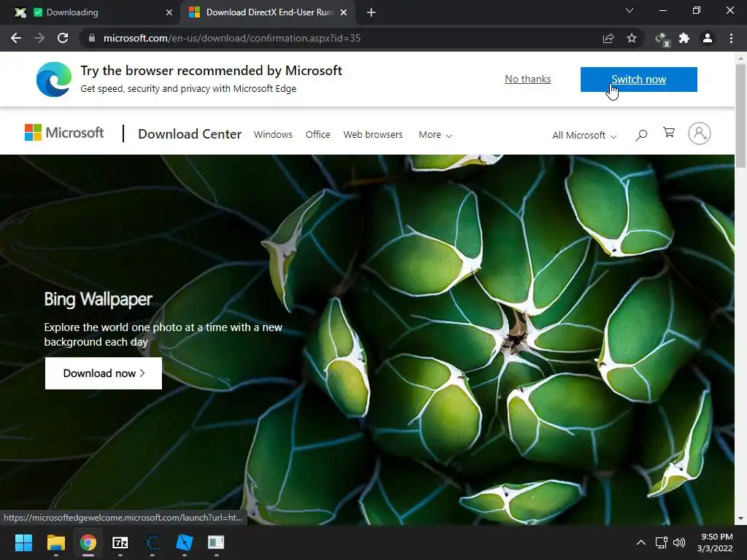Click the Chrome taskbar icon
747x560 pixels.
(x=88, y=542)
